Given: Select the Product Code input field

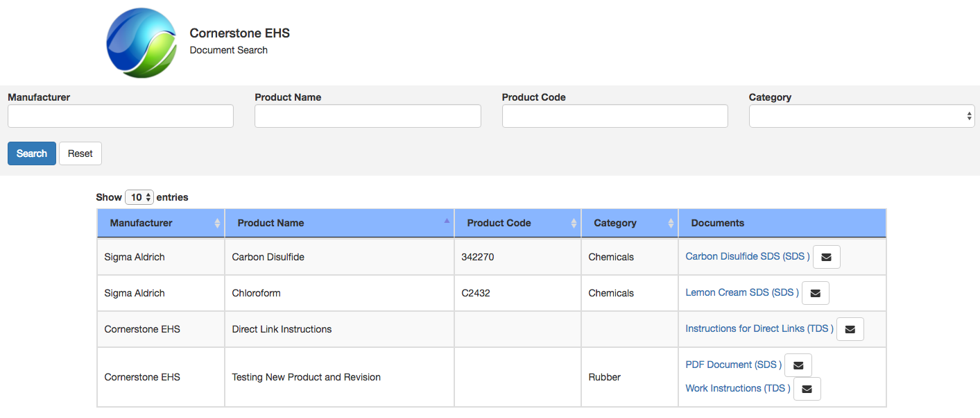Looking at the screenshot, I should 614,117.
